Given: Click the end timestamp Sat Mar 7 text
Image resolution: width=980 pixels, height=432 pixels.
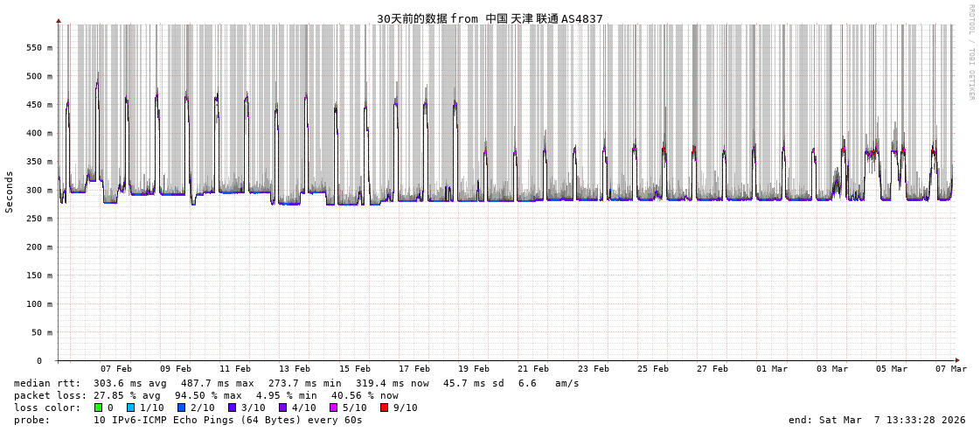Looking at the screenshot, I should tap(877, 420).
